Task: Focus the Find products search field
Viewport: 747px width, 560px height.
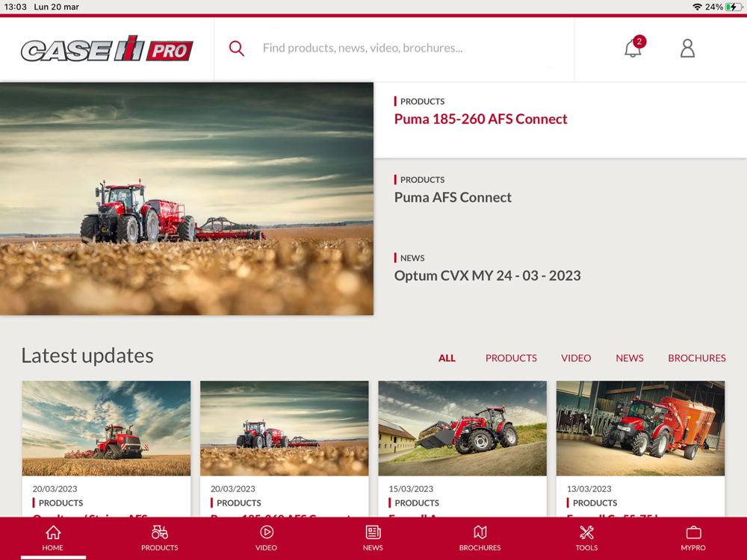Action: point(394,48)
